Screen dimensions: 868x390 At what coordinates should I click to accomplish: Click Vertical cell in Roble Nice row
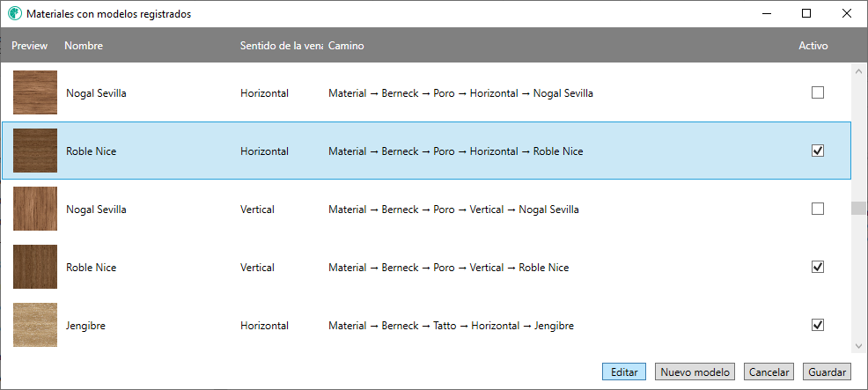click(257, 268)
